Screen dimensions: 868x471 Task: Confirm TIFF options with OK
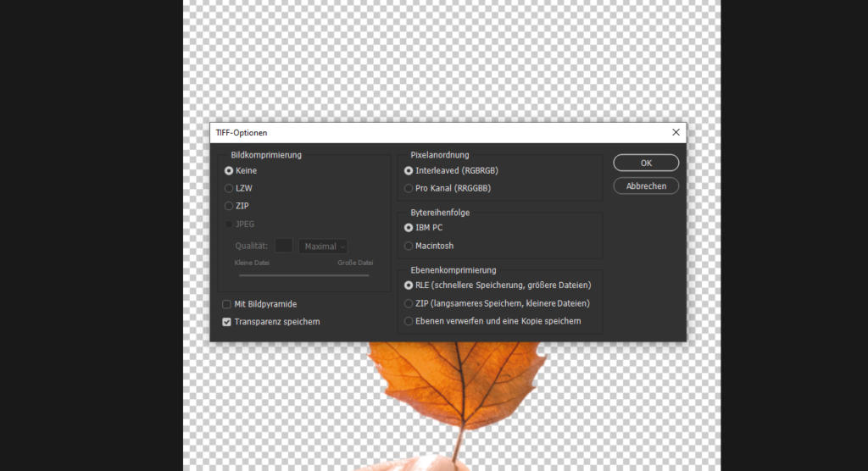coord(646,163)
